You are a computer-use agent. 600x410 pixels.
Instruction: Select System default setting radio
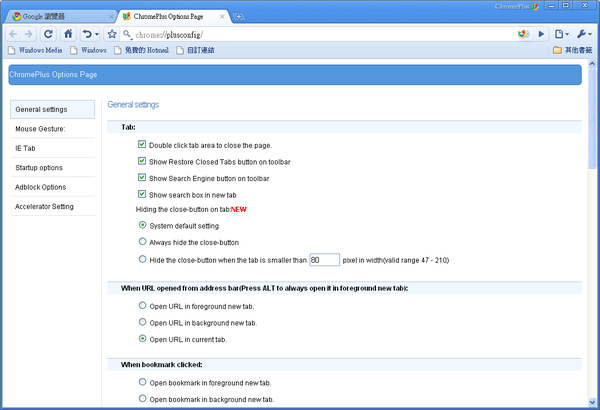[142, 225]
